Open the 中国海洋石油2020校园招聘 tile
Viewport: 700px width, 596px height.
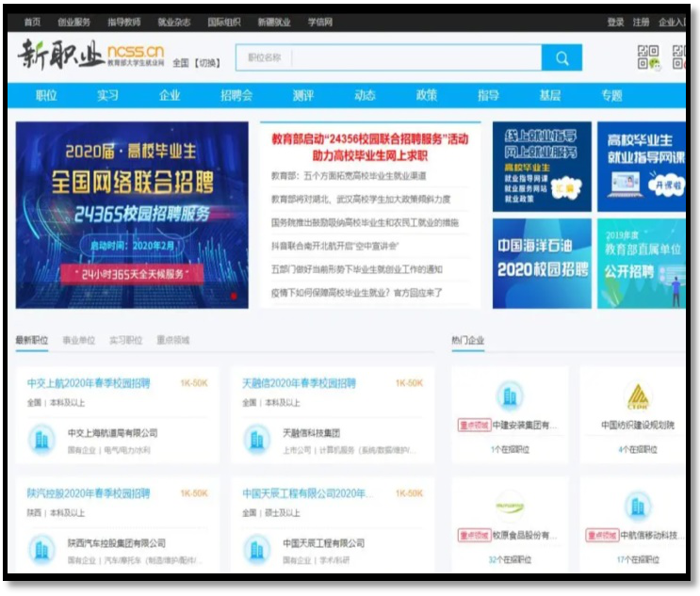[x=542, y=264]
